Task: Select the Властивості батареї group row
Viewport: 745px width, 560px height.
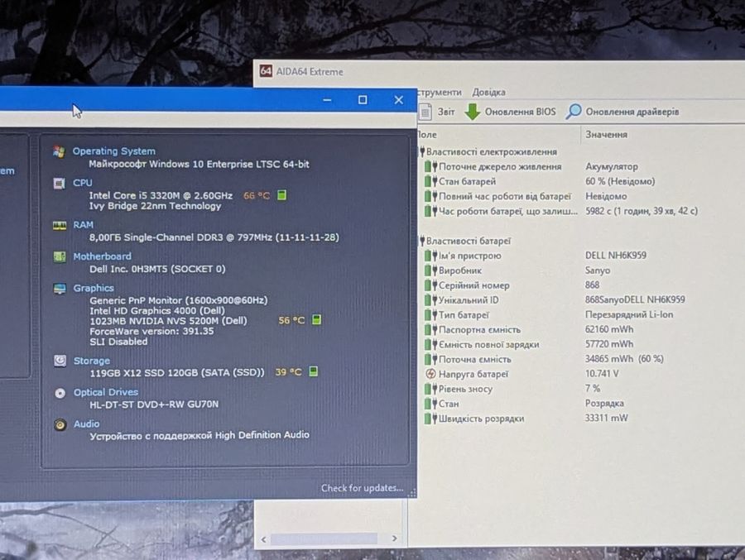Action: pos(465,241)
